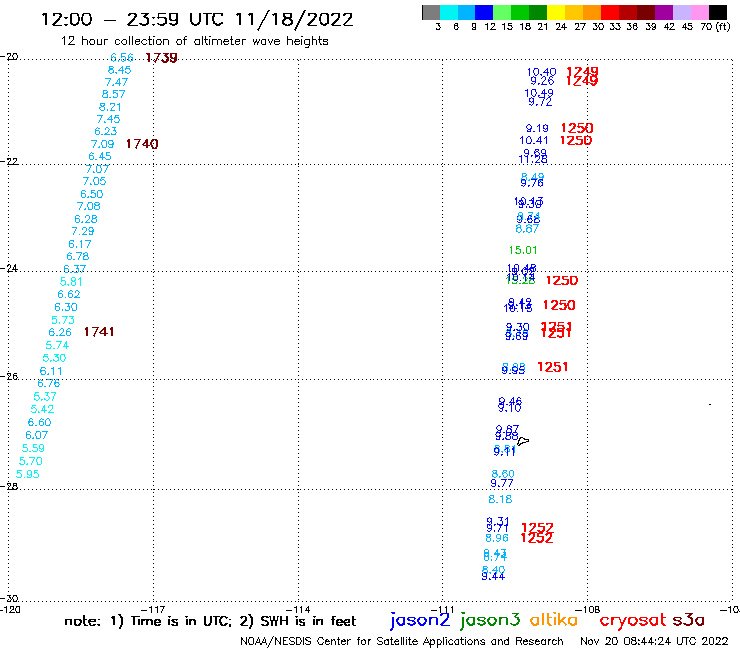Click the wave height value 10.40
Image resolution: width=740 pixels, height=650 pixels.
point(542,73)
